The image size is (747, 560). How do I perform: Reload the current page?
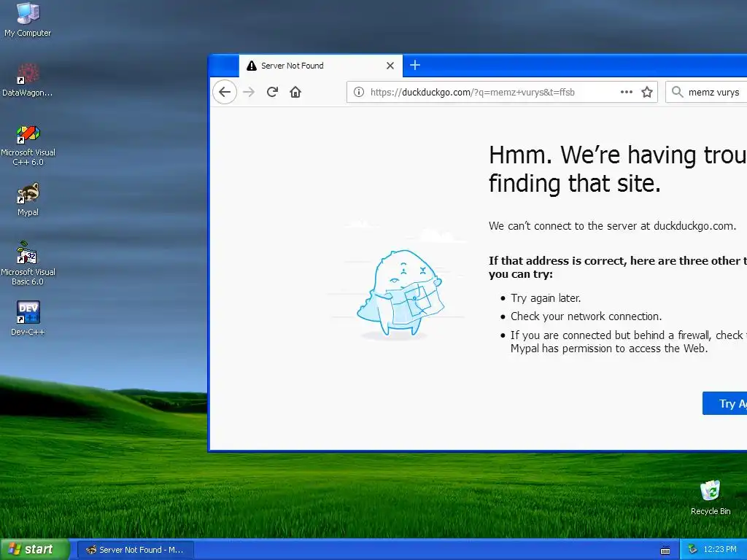[x=272, y=92]
